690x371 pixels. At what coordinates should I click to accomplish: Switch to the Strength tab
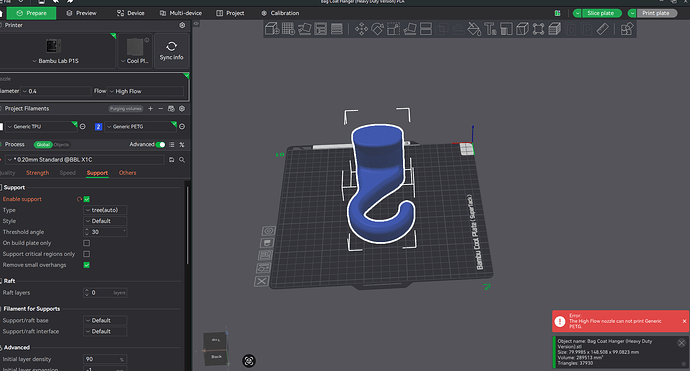click(37, 173)
